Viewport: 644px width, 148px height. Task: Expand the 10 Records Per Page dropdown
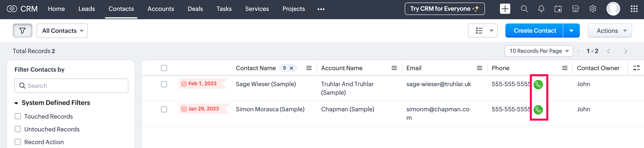(538, 51)
